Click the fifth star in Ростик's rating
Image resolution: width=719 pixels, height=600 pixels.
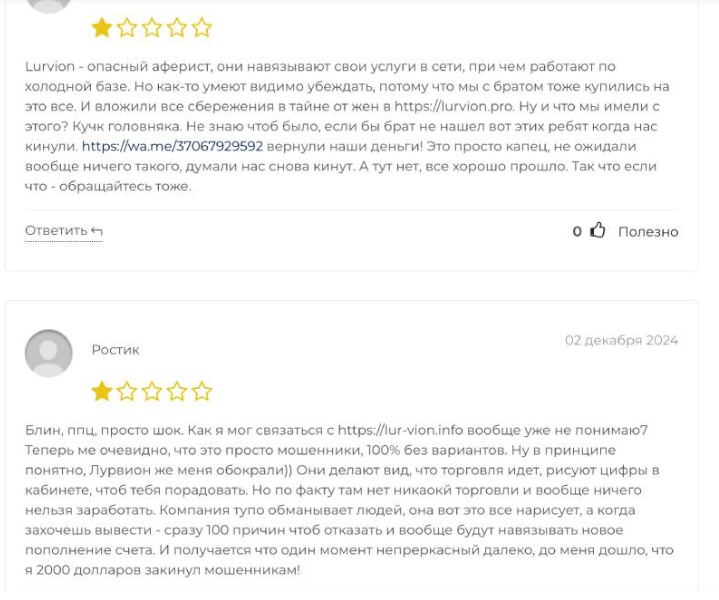click(201, 391)
